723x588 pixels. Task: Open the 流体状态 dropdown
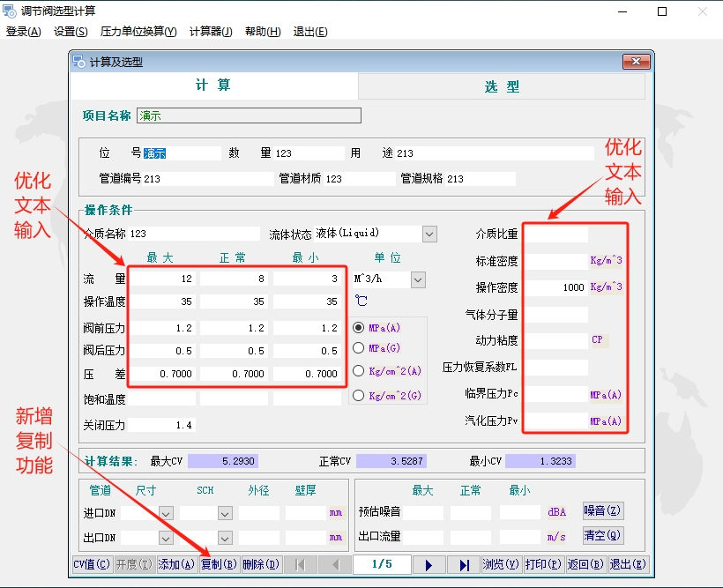click(429, 234)
